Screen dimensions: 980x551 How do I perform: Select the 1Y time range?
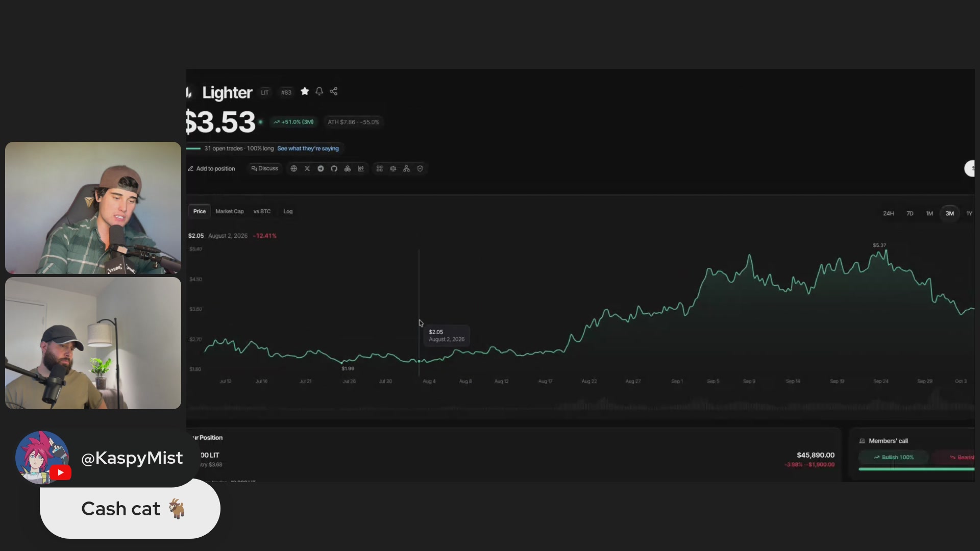[969, 213]
